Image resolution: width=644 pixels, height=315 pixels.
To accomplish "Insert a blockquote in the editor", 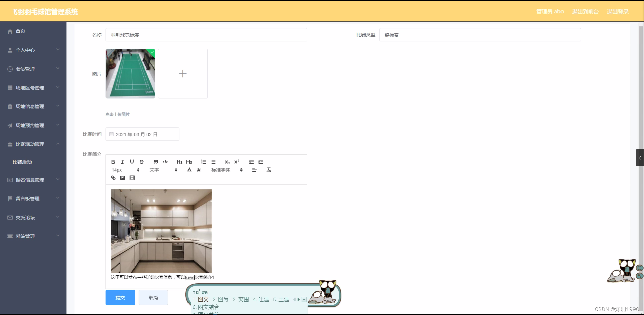I will point(156,162).
